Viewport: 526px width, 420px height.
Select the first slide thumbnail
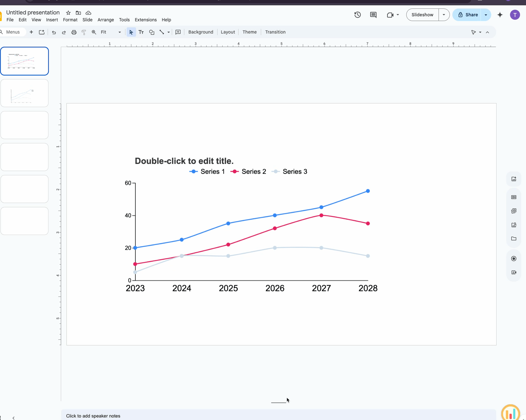pos(24,61)
